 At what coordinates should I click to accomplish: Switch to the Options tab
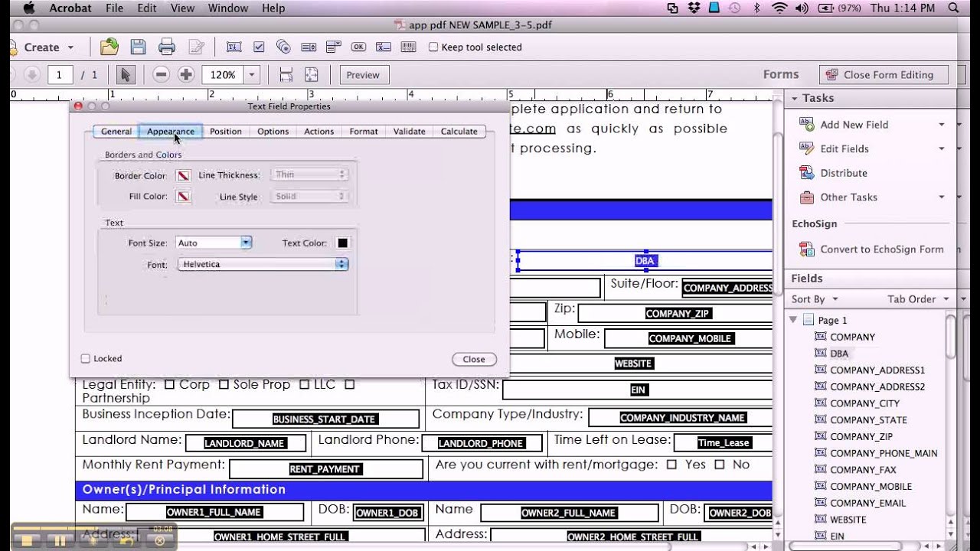coord(273,132)
